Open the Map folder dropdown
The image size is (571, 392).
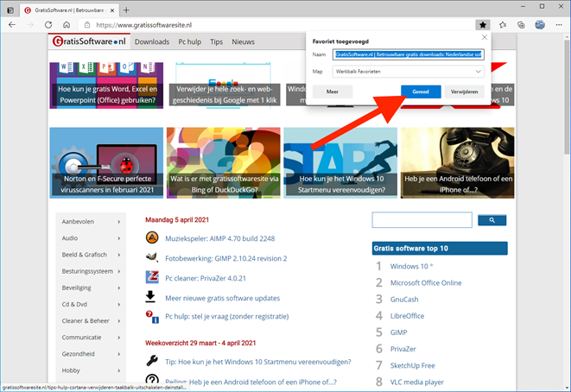(409, 72)
